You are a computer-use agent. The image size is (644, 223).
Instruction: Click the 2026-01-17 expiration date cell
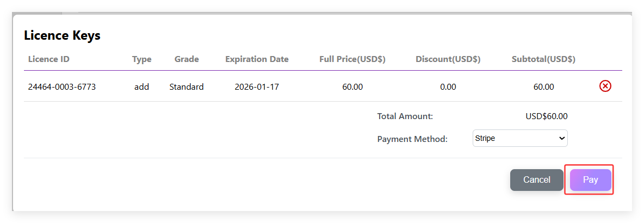pos(257,86)
